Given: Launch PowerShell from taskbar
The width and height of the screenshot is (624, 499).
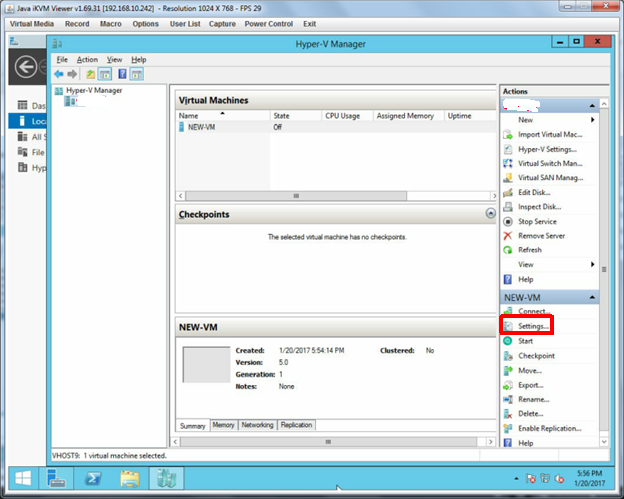Looking at the screenshot, I should [x=93, y=478].
